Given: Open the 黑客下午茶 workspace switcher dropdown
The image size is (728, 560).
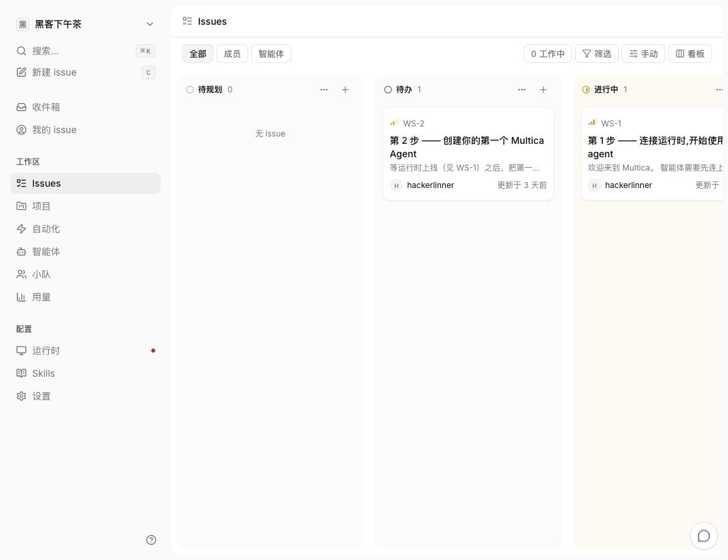Looking at the screenshot, I should (x=86, y=23).
